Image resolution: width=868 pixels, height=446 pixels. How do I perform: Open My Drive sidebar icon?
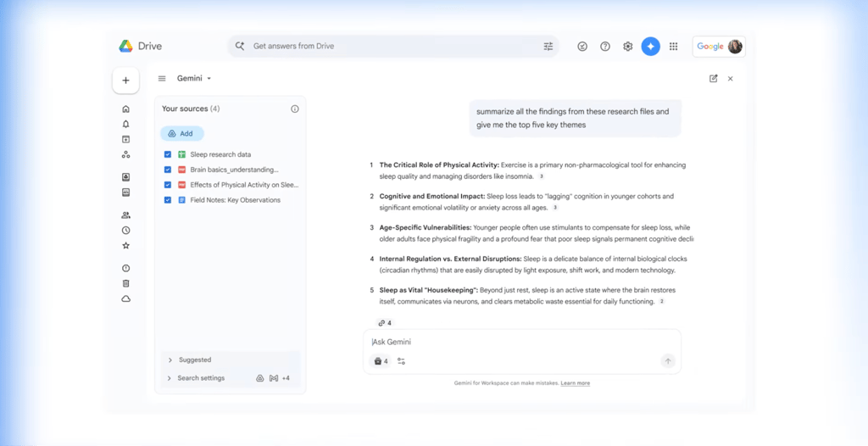(x=125, y=177)
